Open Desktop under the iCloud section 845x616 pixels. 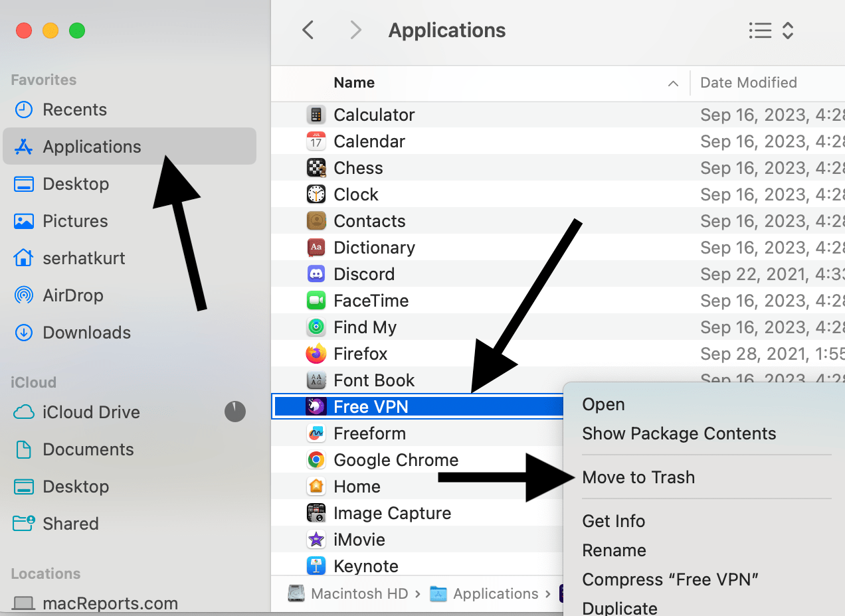(130, 487)
